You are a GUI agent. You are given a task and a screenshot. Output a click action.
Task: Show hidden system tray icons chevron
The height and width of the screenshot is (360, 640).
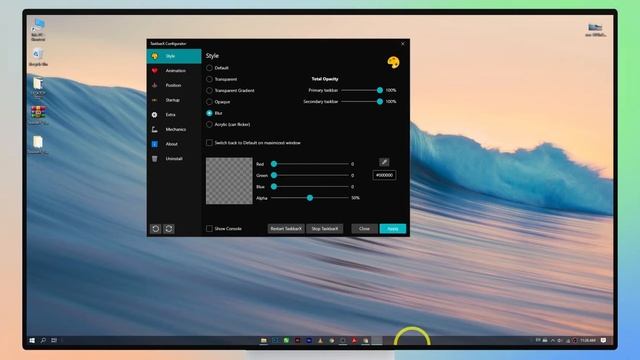[553, 340]
